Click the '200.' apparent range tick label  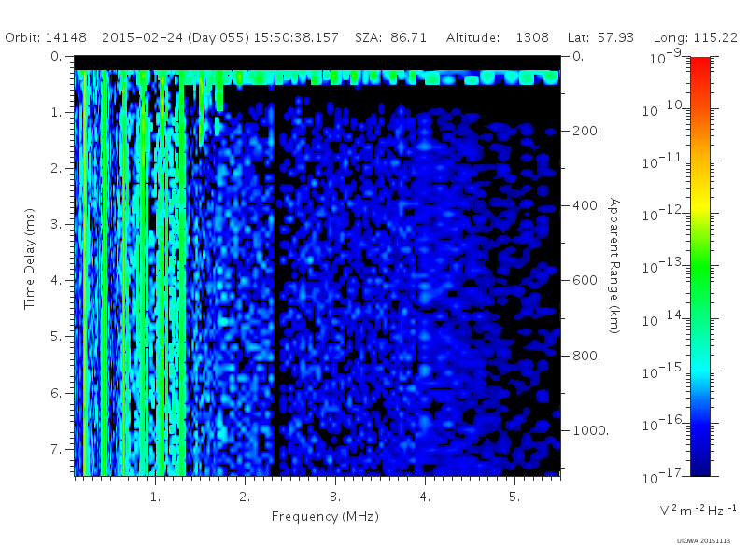click(586, 131)
